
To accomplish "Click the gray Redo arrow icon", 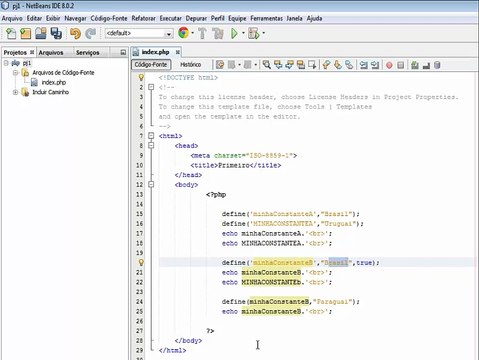I will [90, 33].
